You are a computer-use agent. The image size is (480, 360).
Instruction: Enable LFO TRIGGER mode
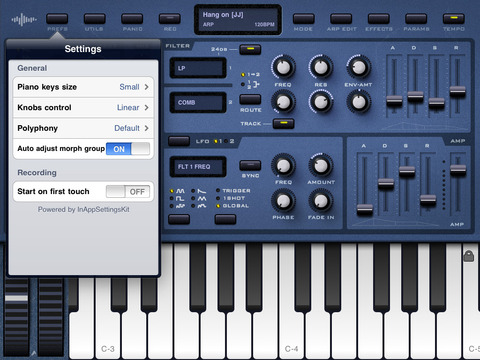tap(233, 191)
